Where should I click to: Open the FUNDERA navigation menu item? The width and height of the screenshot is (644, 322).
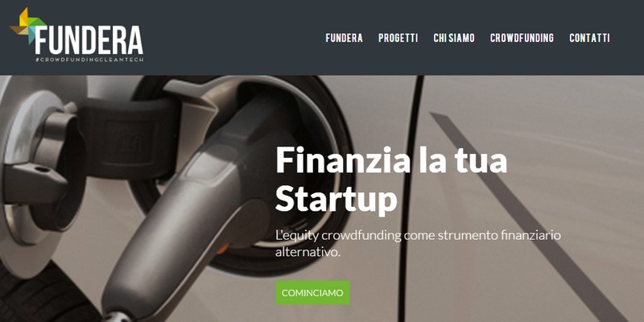[x=345, y=38]
